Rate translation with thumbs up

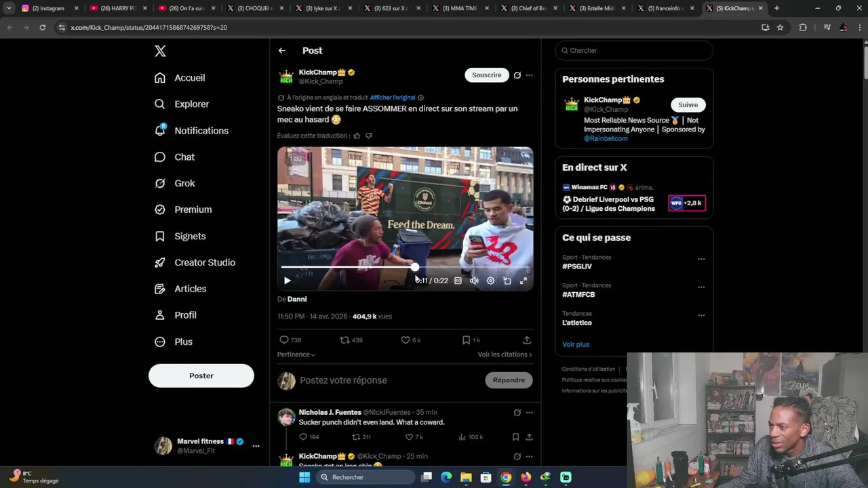357,136
